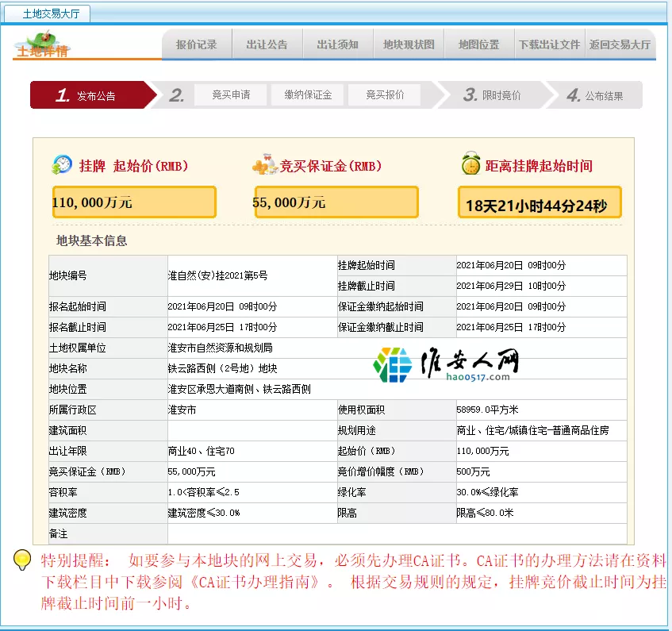Click the light bulb reminder icon
This screenshot has width=672, height=631.
click(22, 560)
